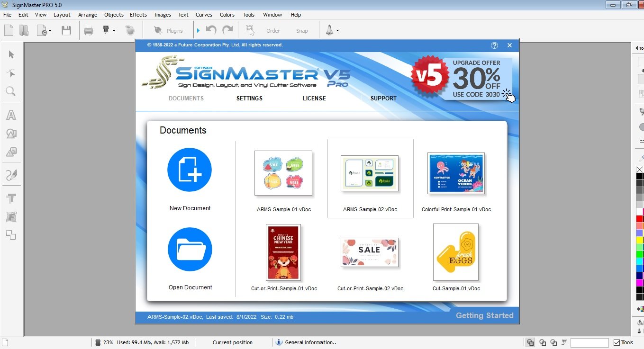Image resolution: width=644 pixels, height=349 pixels.
Task: Click the Getting Started link in dialog footer
Action: click(x=485, y=315)
